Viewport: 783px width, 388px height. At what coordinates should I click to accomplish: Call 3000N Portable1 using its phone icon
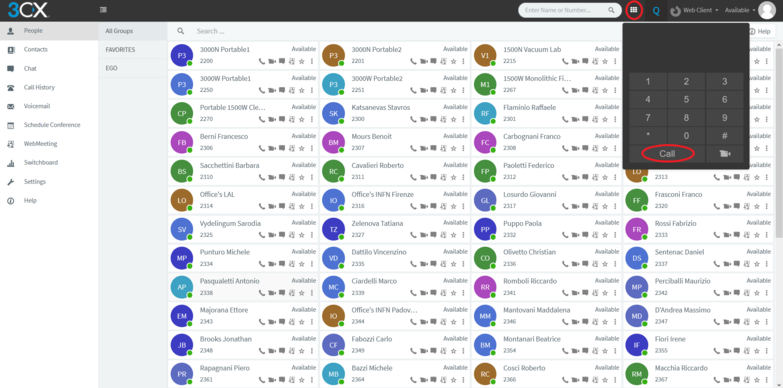click(261, 61)
